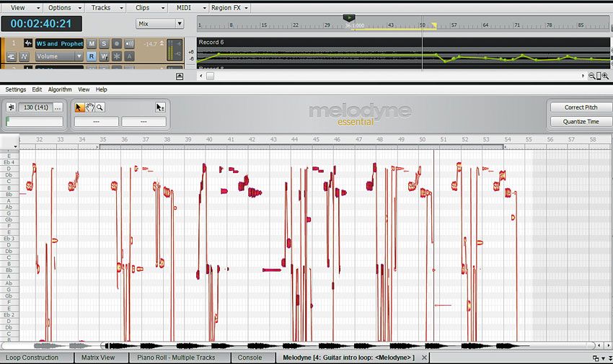Toggle input echo on track 1
Viewport: 613px width, 364px height.
[x=129, y=44]
